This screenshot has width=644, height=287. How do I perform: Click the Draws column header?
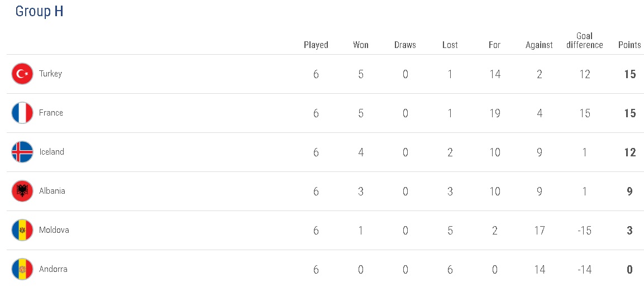coord(405,45)
